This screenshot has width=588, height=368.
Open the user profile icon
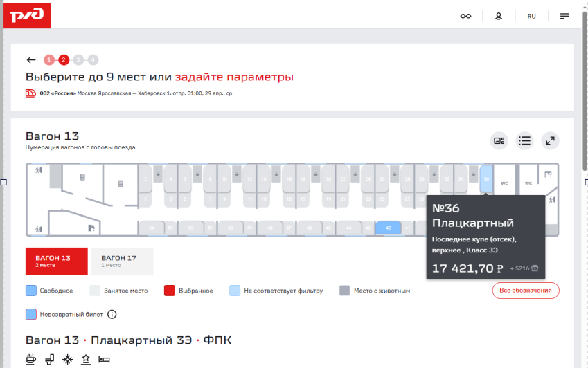498,16
